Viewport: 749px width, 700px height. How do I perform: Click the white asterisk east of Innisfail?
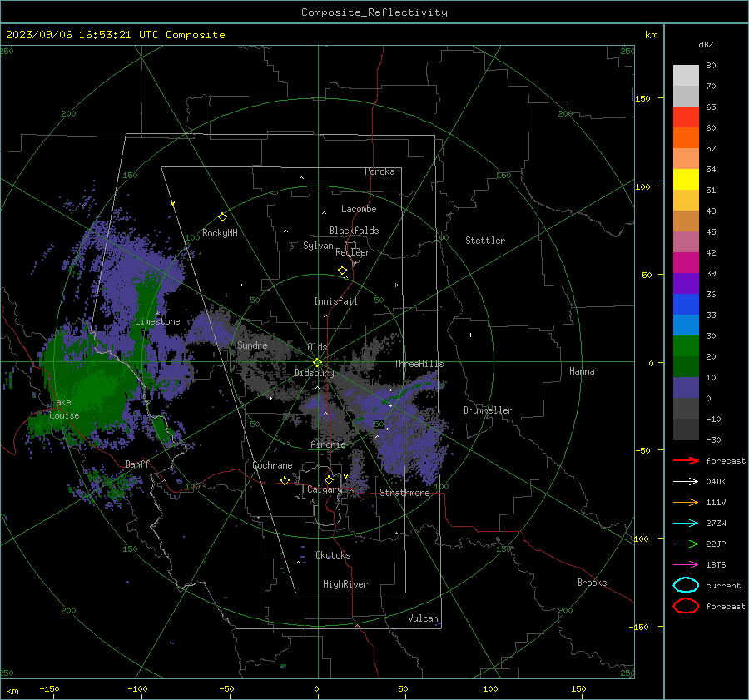[395, 285]
